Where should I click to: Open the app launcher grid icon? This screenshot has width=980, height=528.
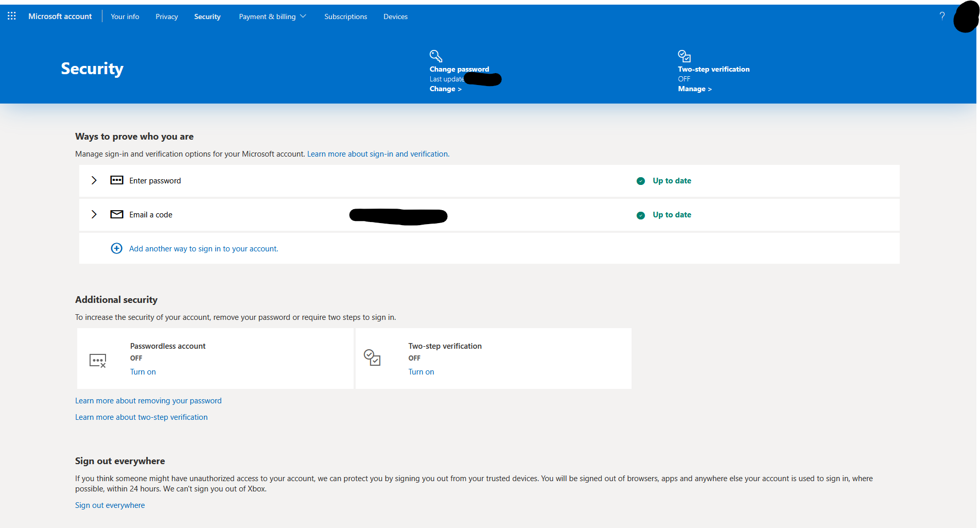coord(11,16)
